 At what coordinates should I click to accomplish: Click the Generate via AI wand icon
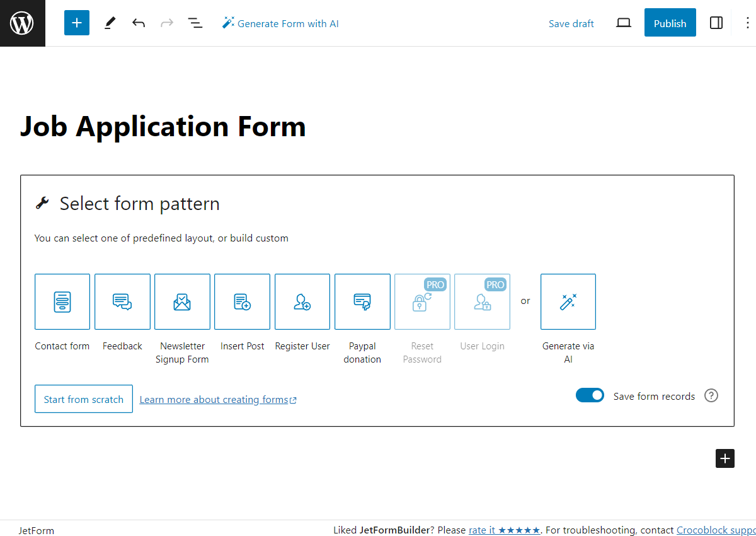coord(568,301)
